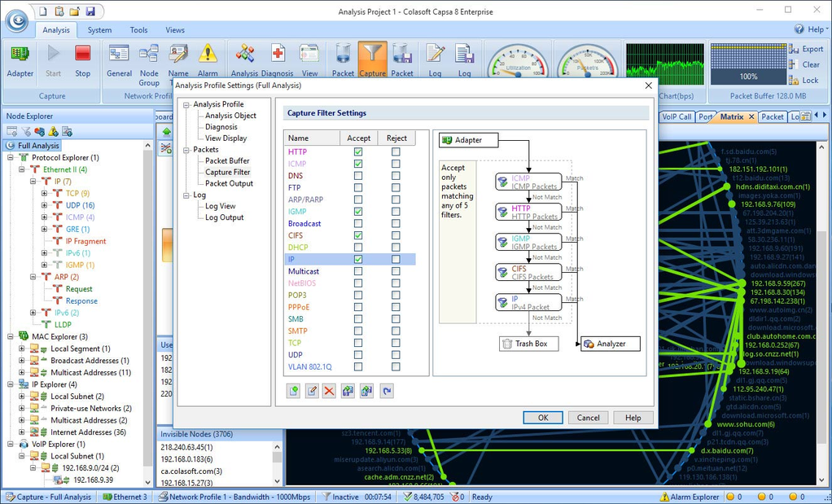Click the open folder quick access icon
This screenshot has height=504, width=832.
[75, 11]
